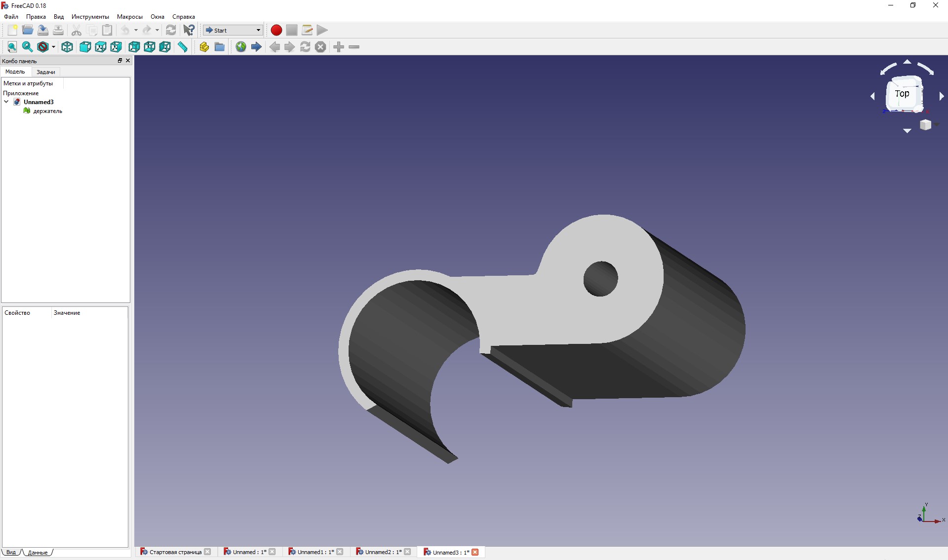Open the navigation cube mini menu
The height and width of the screenshot is (560, 948).
[927, 125]
